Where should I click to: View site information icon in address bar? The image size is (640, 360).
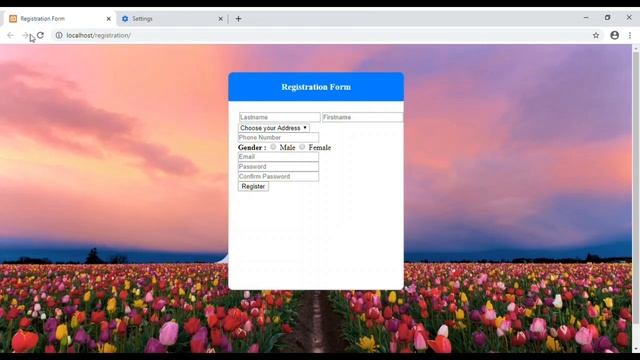click(x=59, y=36)
